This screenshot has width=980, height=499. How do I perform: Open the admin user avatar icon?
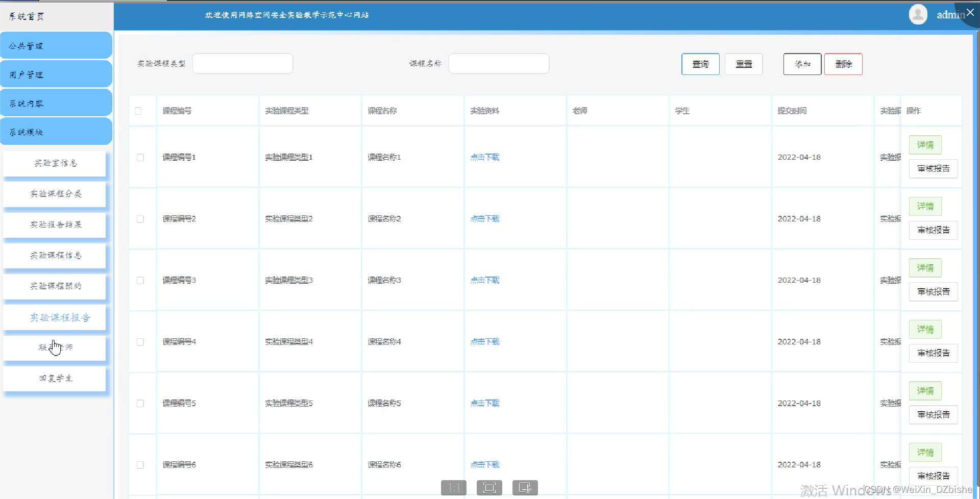coord(918,14)
